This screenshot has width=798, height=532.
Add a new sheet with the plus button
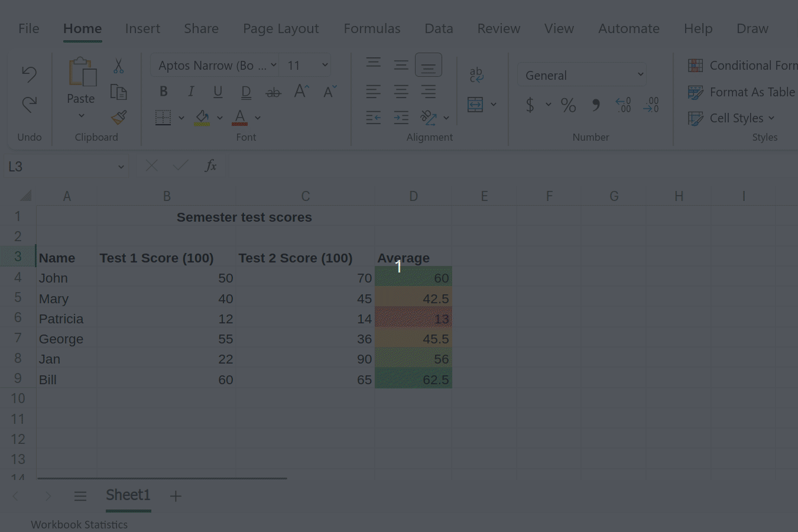(175, 495)
